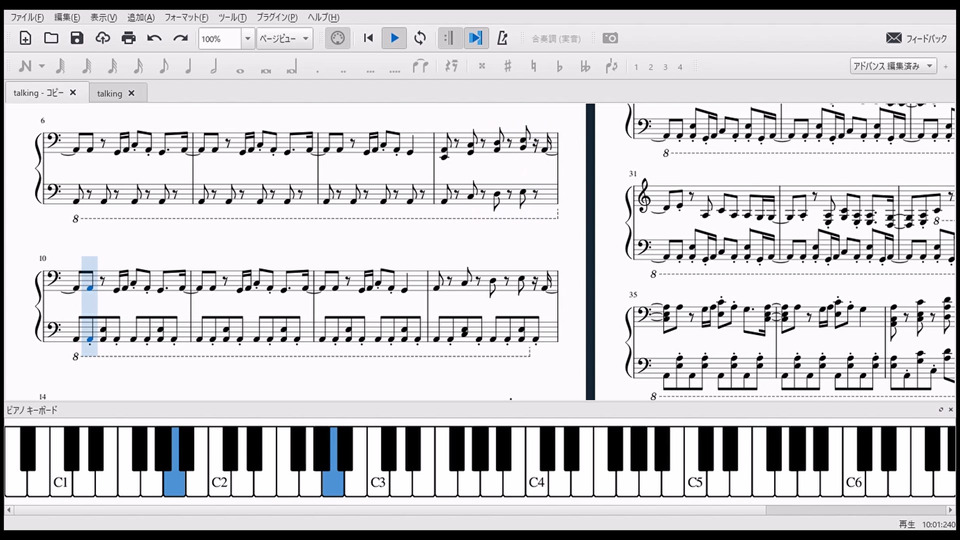The width and height of the screenshot is (960, 540).
Task: Apply the flat accidental
Action: [559, 66]
